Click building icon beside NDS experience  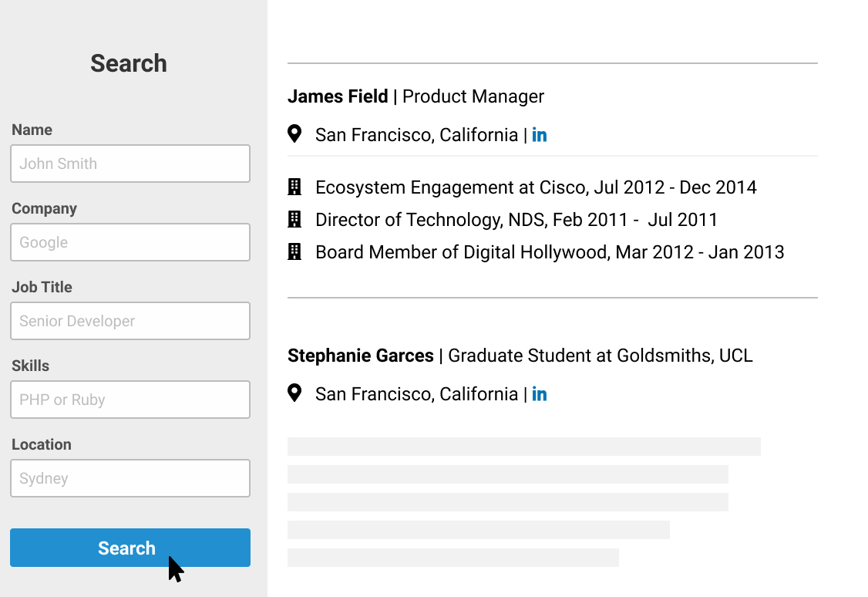click(x=294, y=219)
